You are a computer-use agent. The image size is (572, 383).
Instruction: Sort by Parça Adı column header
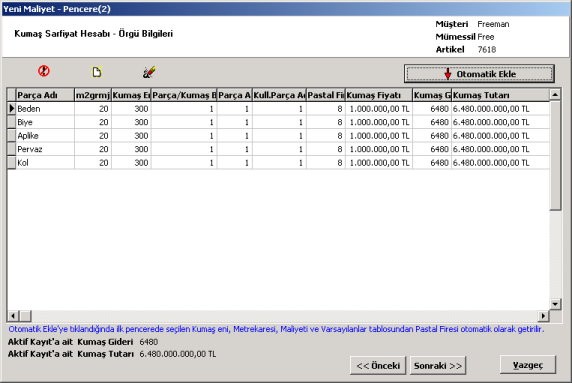click(x=45, y=95)
